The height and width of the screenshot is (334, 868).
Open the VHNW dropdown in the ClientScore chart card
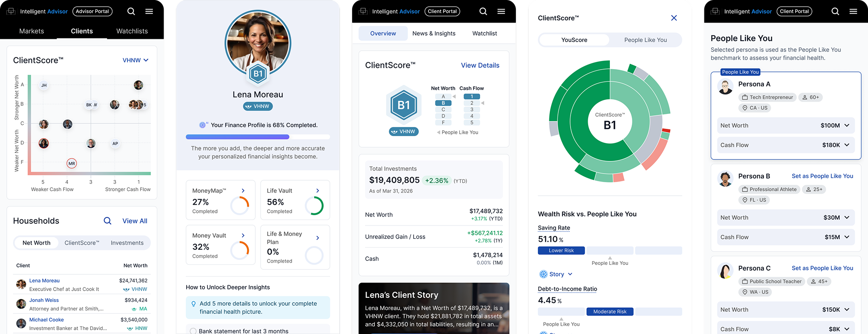(136, 60)
